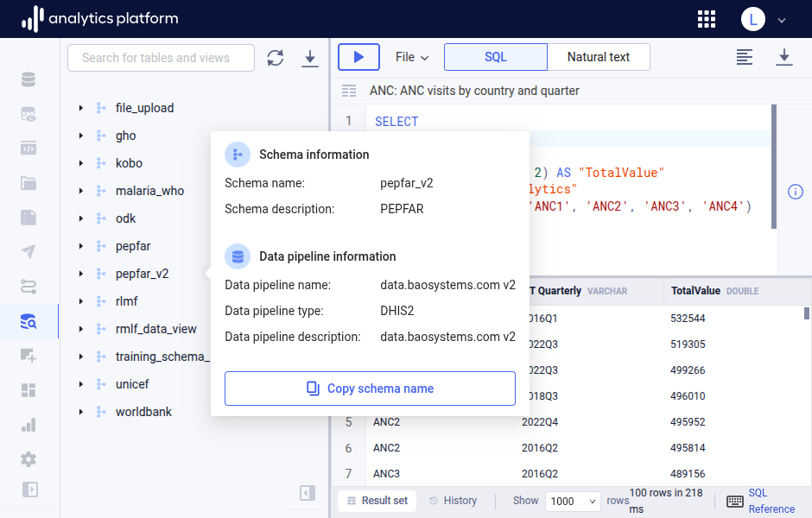Click the 532544 value cell

point(688,319)
